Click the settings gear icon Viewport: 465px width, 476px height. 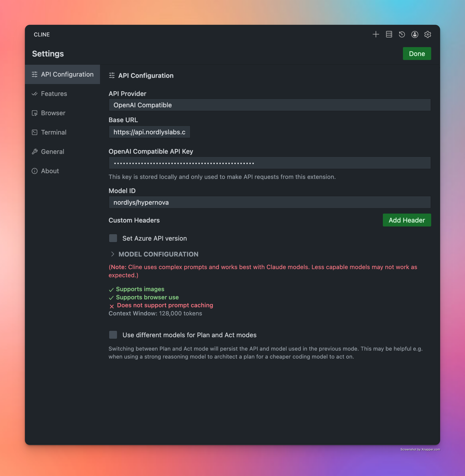click(x=428, y=34)
